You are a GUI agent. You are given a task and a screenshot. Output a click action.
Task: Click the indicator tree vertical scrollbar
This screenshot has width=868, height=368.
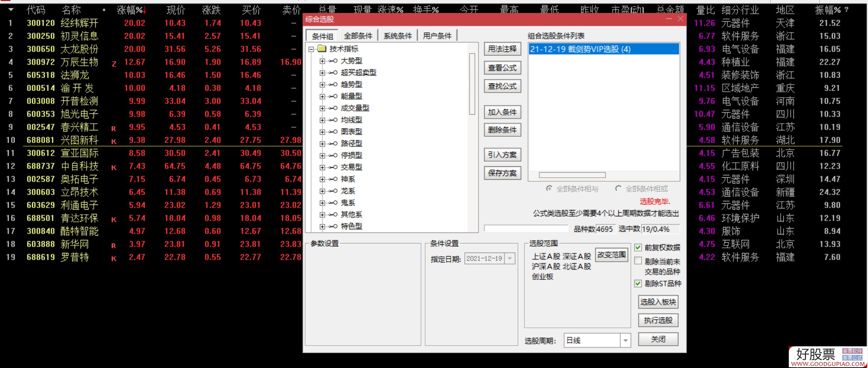click(x=472, y=84)
